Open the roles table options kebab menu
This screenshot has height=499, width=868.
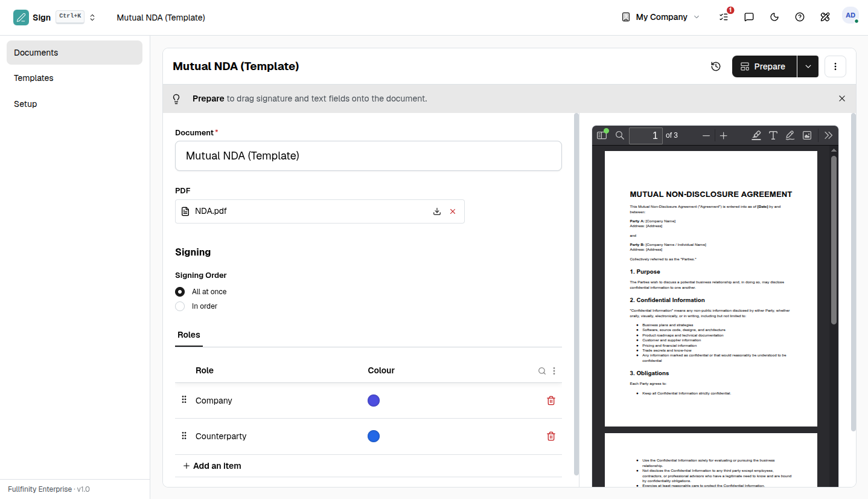554,371
